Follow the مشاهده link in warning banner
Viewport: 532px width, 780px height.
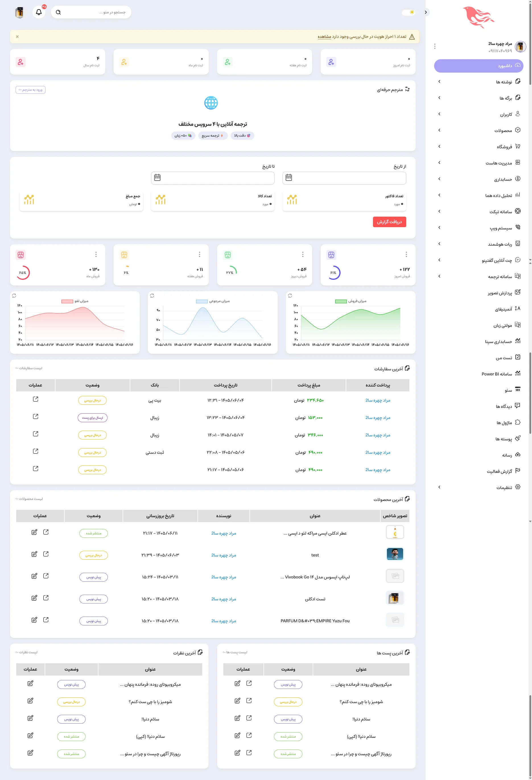click(324, 37)
